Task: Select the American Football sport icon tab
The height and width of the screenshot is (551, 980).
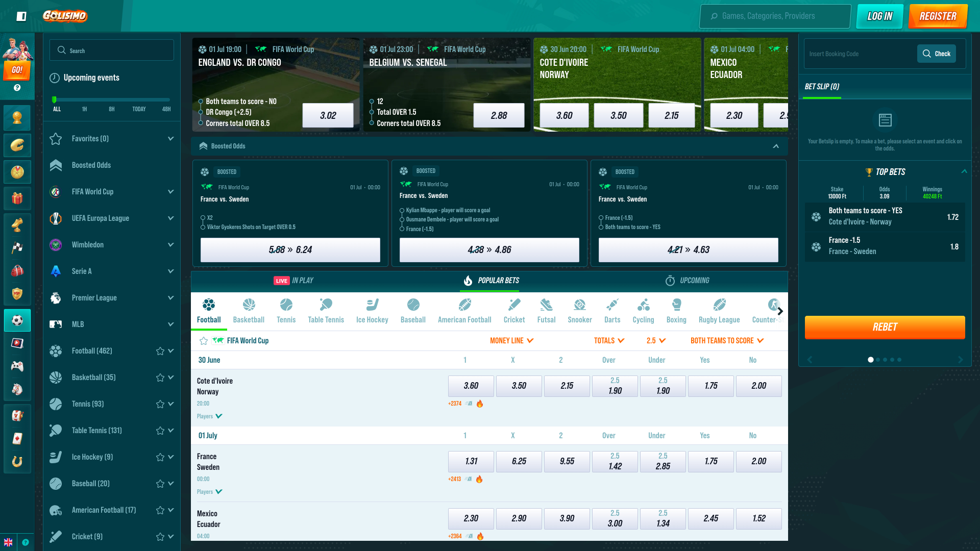Action: (x=464, y=311)
